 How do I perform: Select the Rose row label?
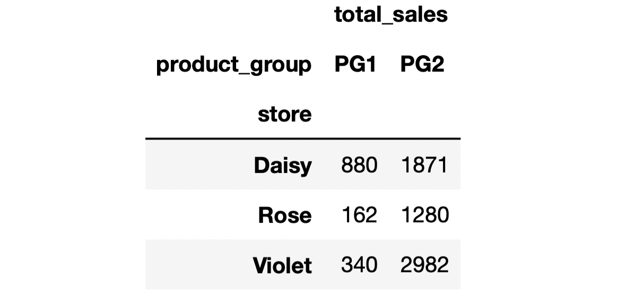[284, 215]
